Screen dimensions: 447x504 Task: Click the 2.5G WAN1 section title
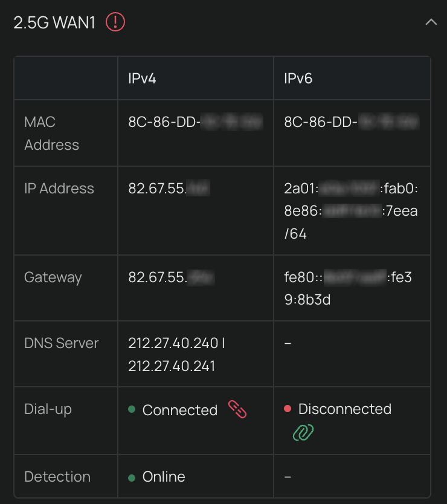coord(54,23)
